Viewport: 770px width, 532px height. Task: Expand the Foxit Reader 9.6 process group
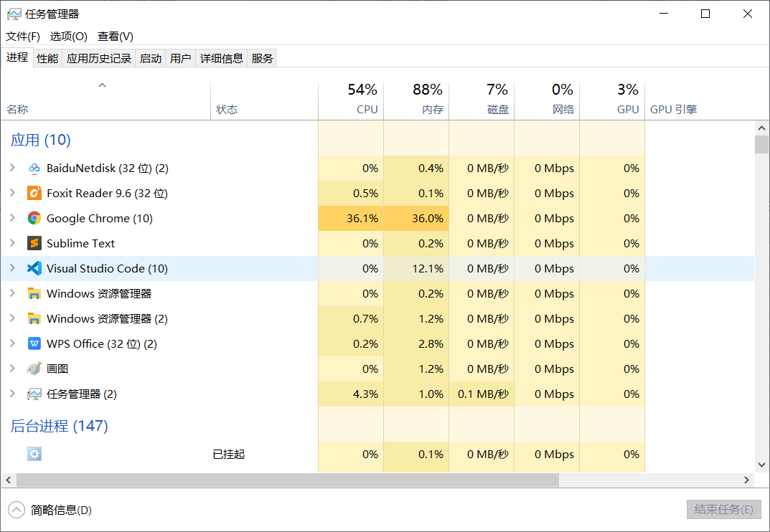pyautogui.click(x=12, y=193)
